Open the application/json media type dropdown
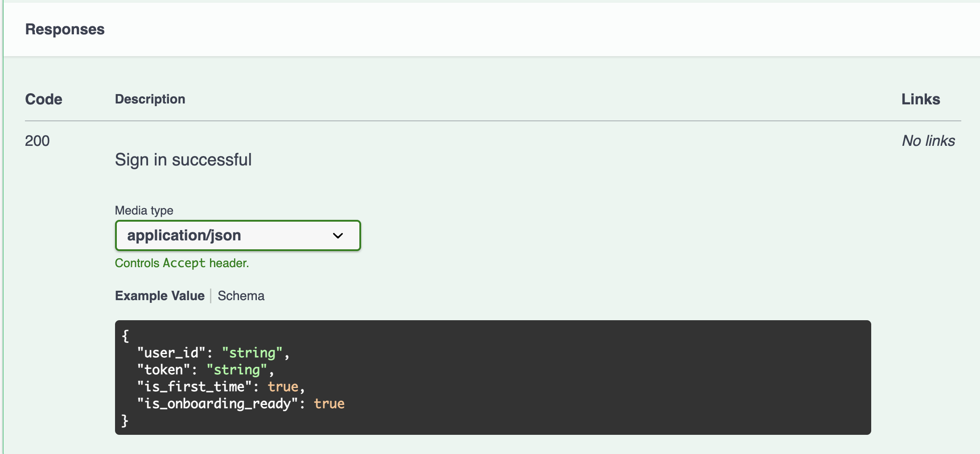Screen dimensions: 980x454 (237, 235)
